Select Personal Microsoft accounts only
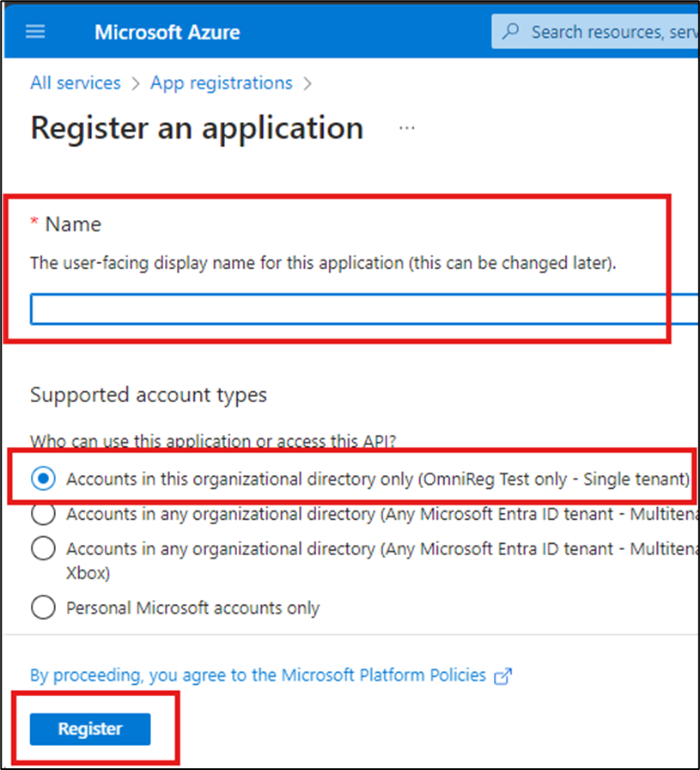The height and width of the screenshot is (770, 700). [42, 608]
